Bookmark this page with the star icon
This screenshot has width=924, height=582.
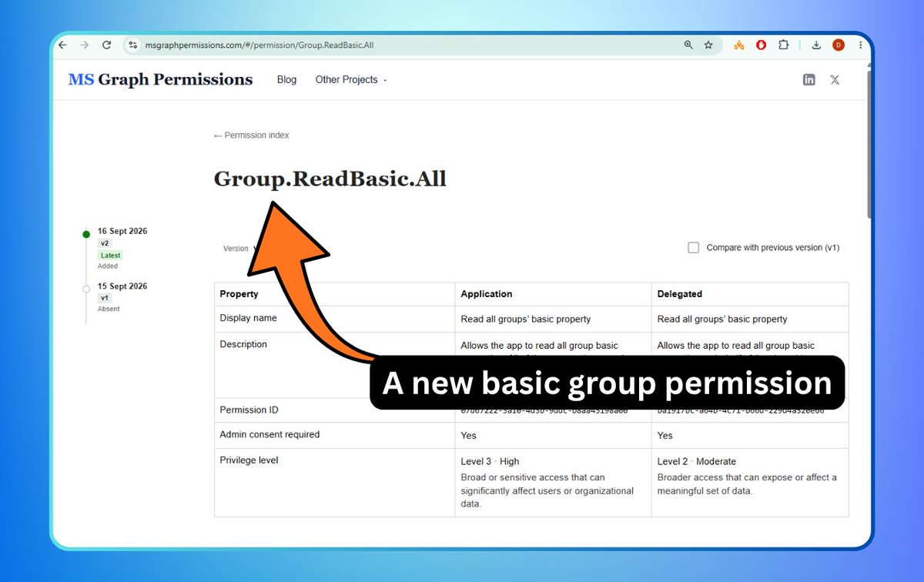708,45
